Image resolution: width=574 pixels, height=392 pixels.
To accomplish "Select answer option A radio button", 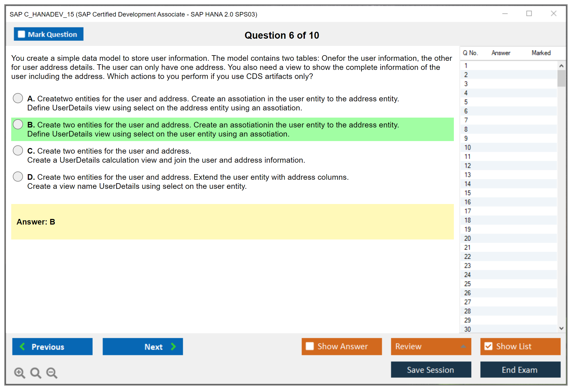I will (x=18, y=98).
